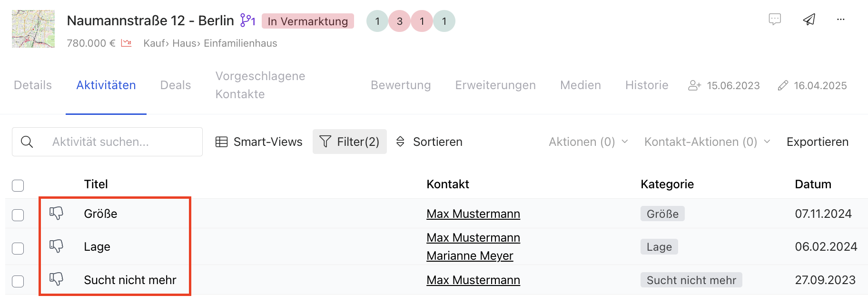Expand the Kontakt-Aktionen (0) dropdown
This screenshot has height=306, width=868.
pyautogui.click(x=707, y=142)
